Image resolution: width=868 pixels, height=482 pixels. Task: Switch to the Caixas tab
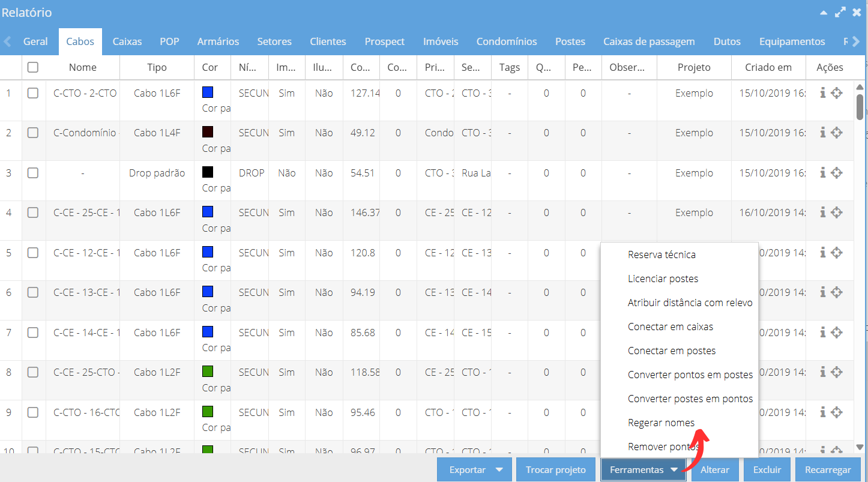tap(127, 41)
